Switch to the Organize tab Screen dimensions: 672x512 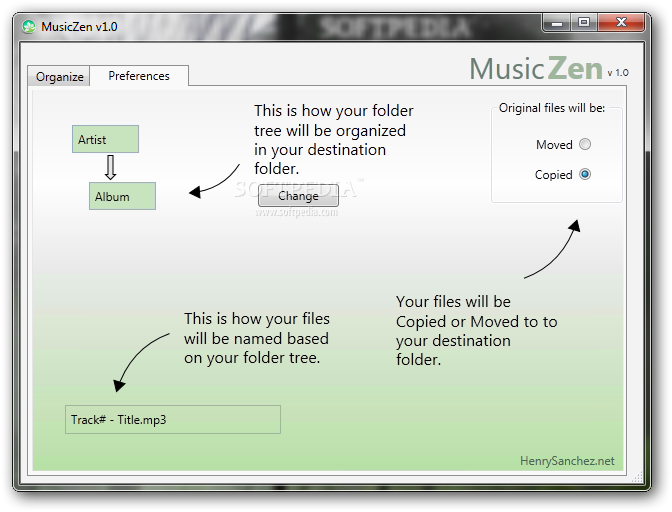coord(59,77)
